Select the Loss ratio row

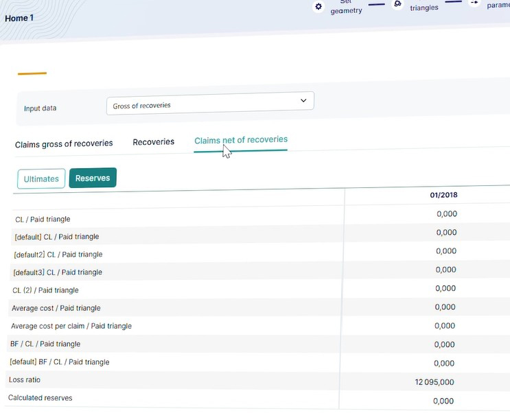point(25,380)
